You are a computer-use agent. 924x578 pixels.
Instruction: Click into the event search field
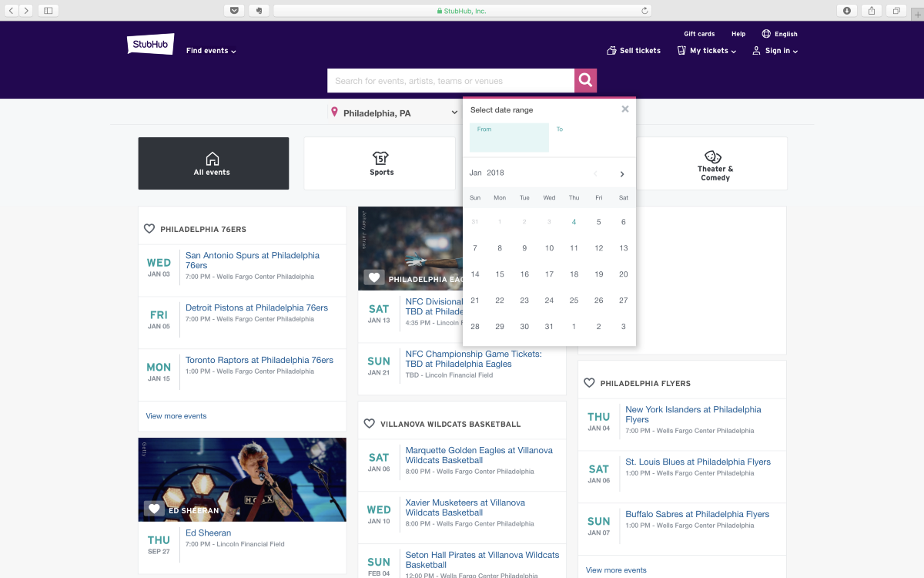pyautogui.click(x=450, y=80)
